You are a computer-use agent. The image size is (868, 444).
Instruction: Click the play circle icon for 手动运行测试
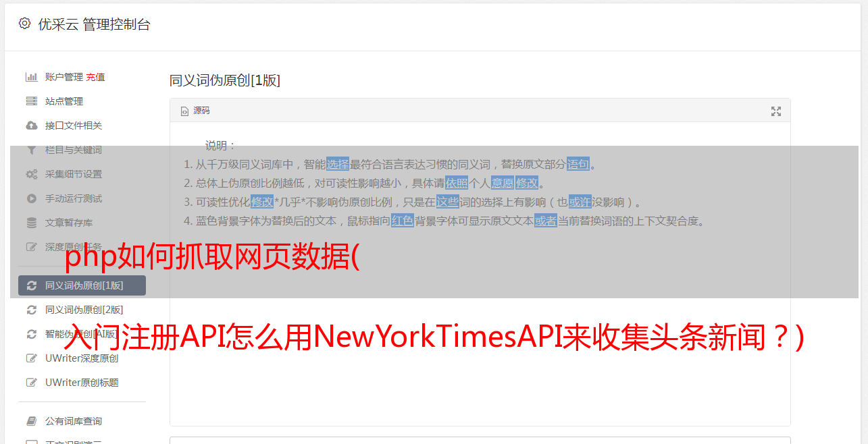point(32,198)
